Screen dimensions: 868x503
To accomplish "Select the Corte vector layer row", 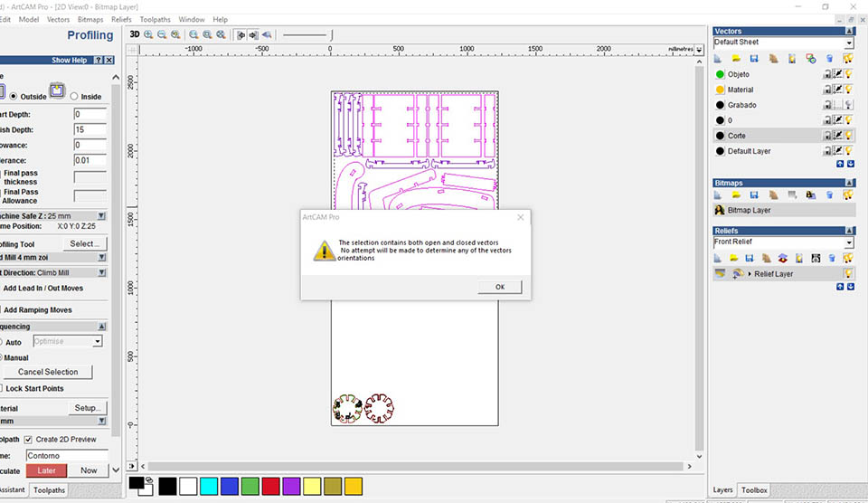I will [x=784, y=135].
